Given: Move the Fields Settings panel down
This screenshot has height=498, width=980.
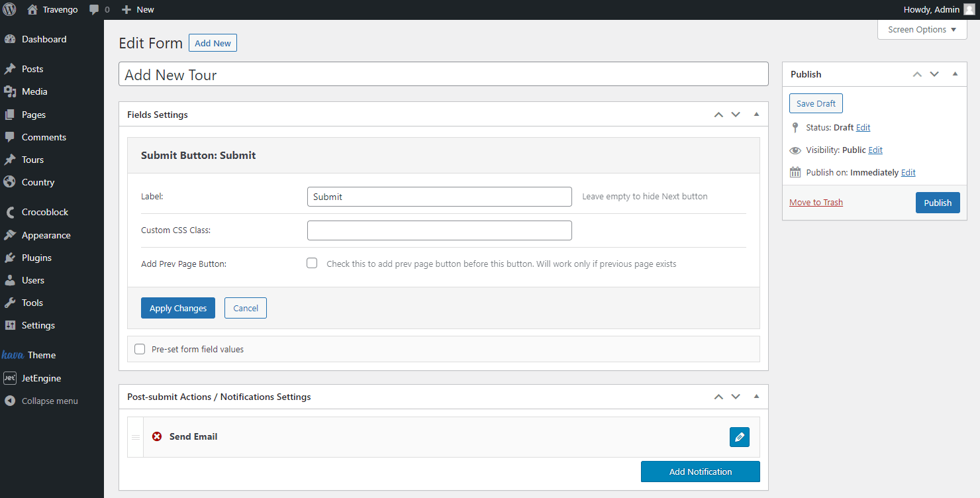Looking at the screenshot, I should point(736,115).
